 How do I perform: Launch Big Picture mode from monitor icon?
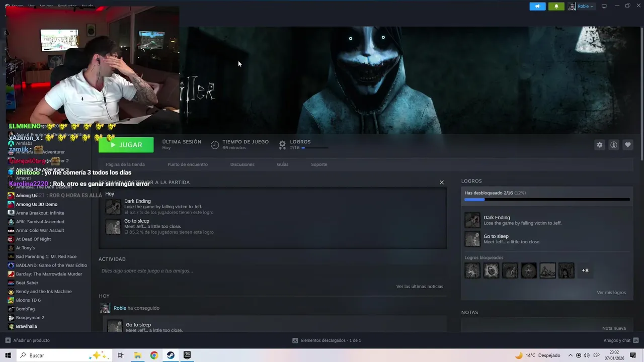tap(604, 6)
